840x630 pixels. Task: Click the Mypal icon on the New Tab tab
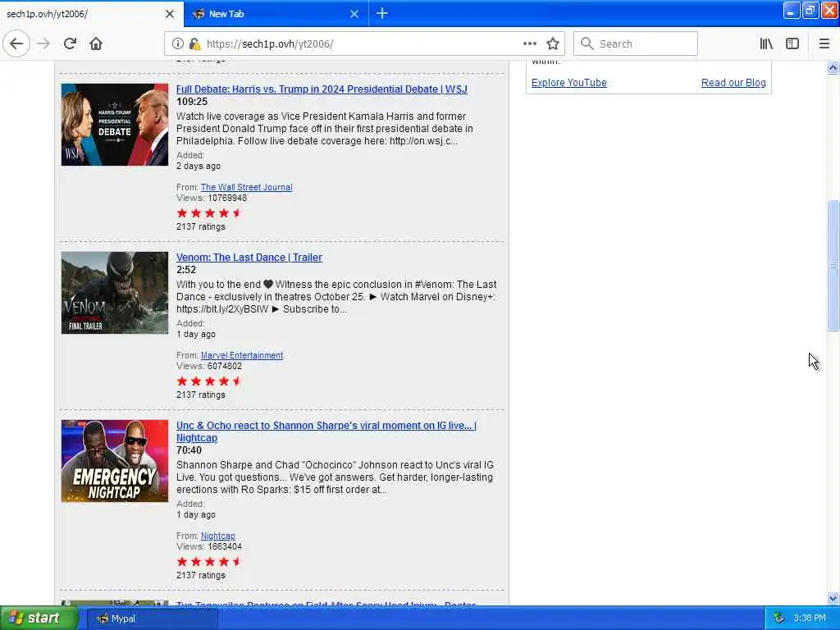point(199,14)
